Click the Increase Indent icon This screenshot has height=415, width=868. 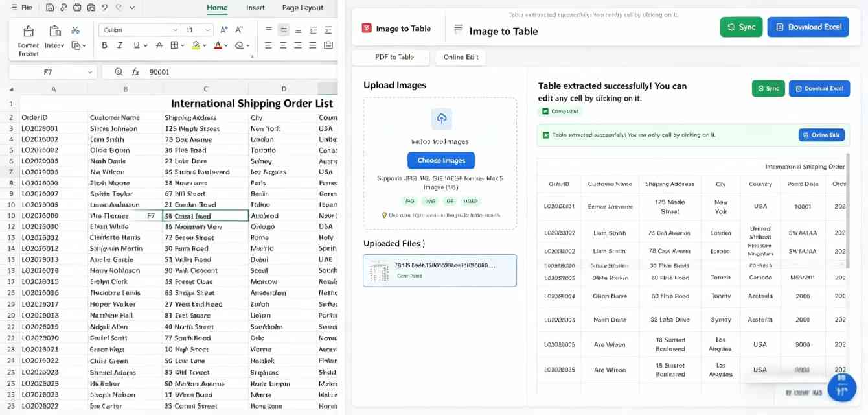(x=328, y=30)
